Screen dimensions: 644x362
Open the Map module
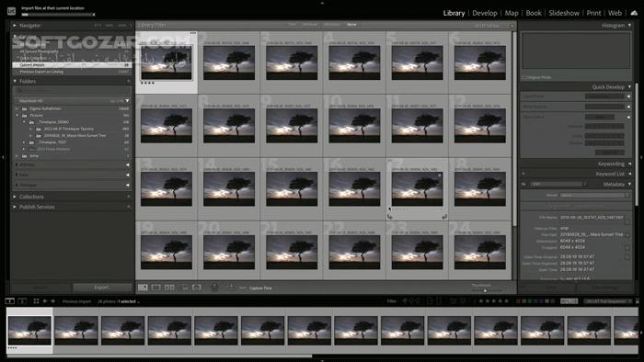pos(512,13)
